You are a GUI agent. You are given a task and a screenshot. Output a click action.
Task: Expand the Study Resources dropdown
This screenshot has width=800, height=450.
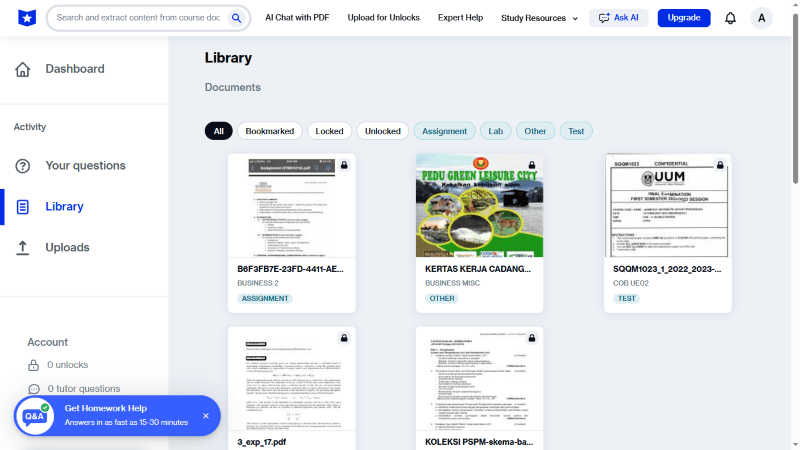[x=539, y=18]
